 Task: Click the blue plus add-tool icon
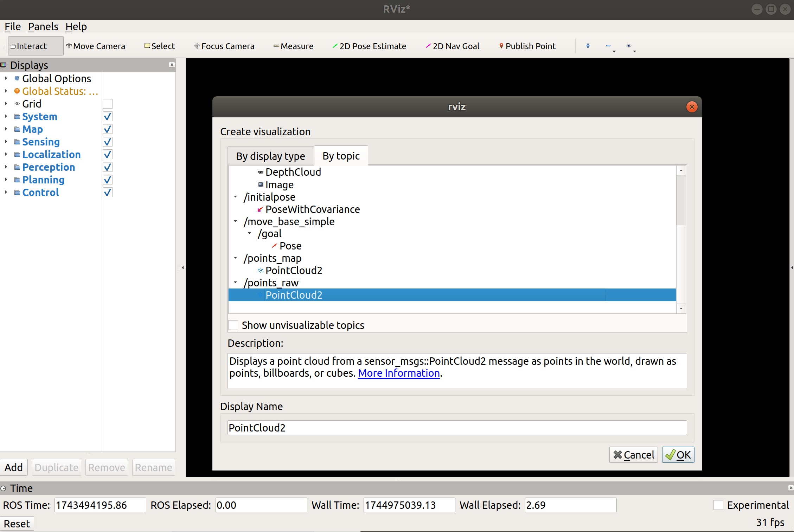(x=588, y=46)
